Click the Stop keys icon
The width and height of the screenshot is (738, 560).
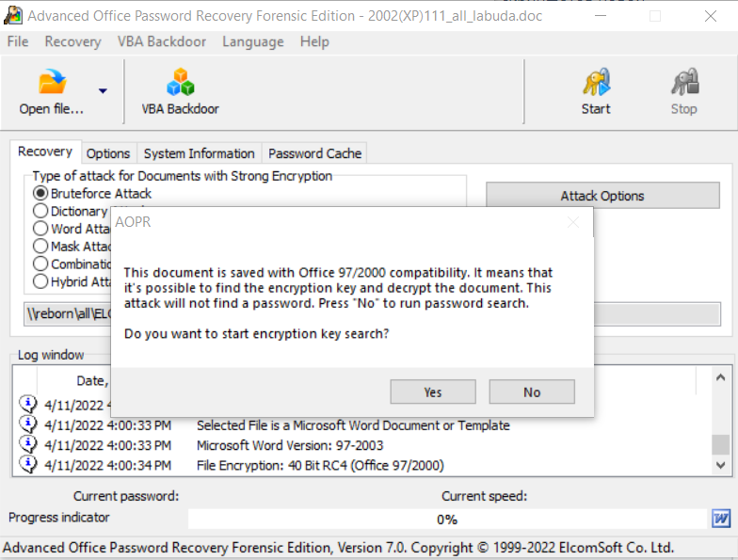[684, 81]
